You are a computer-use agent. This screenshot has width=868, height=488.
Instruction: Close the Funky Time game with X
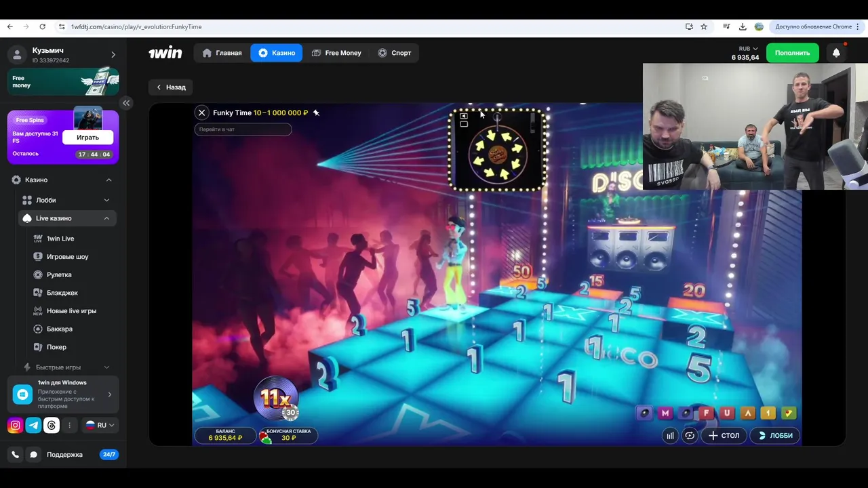coord(201,113)
